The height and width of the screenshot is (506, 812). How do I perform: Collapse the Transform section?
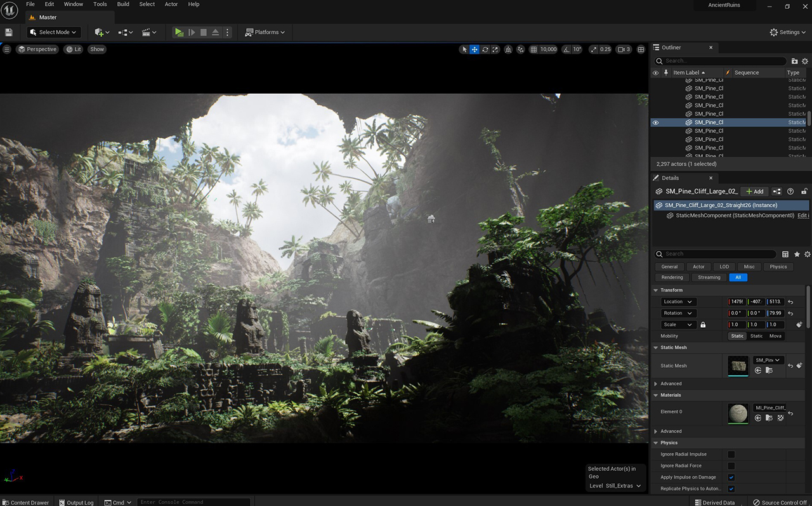tap(656, 290)
